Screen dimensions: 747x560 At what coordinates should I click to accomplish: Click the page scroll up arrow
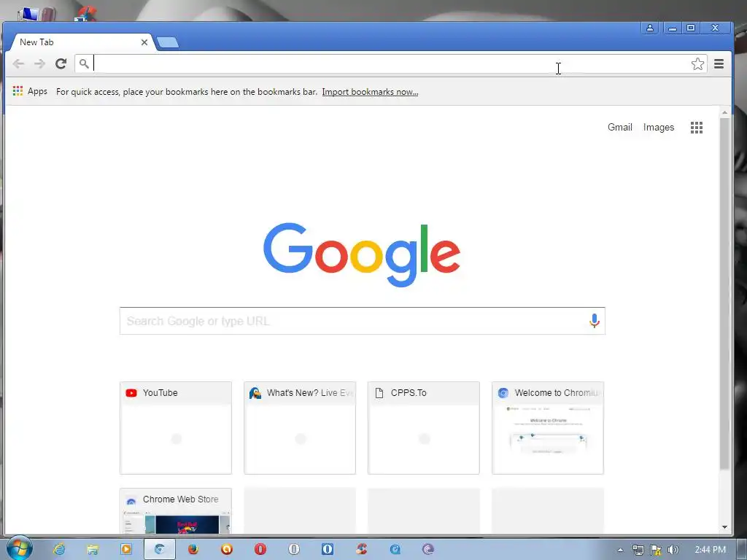pyautogui.click(x=724, y=113)
